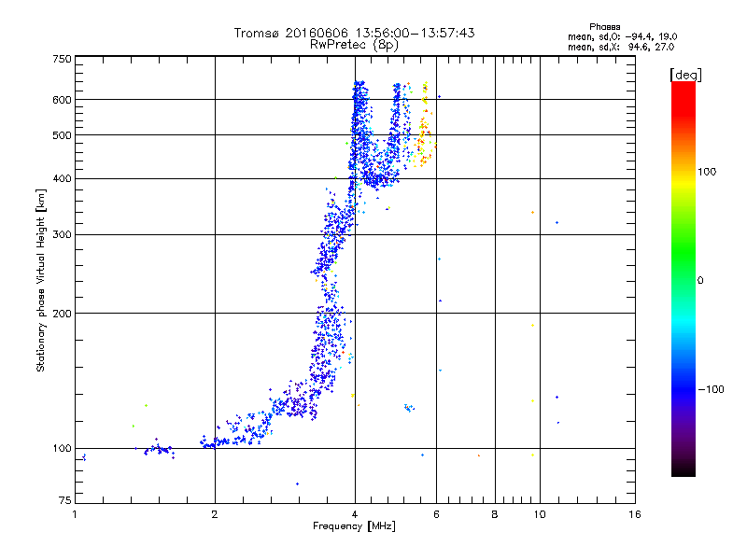This screenshot has height=560, width=747.
Task: Click the 'mean, sd,X: 94.6, 27.0' line
Action: pyautogui.click(x=621, y=47)
